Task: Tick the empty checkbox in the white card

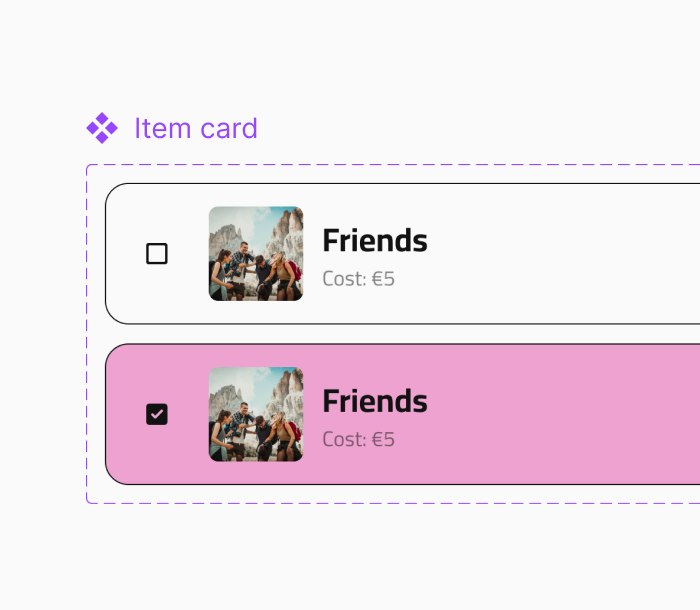Action: [x=157, y=254]
